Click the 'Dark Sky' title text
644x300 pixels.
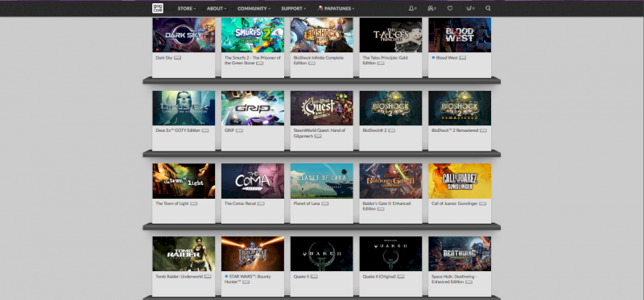point(164,58)
